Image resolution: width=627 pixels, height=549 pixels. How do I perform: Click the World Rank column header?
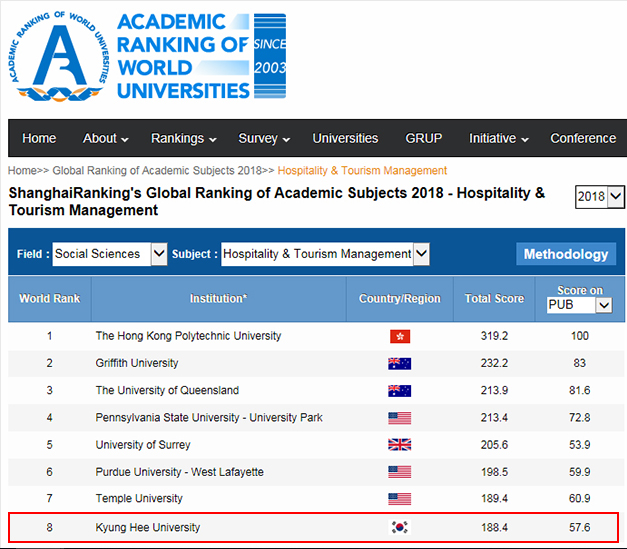(x=50, y=299)
